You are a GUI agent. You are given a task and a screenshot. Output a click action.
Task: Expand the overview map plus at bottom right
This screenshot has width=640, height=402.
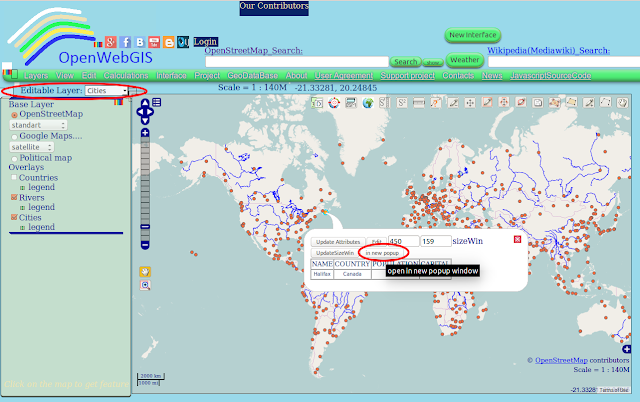pos(627,349)
